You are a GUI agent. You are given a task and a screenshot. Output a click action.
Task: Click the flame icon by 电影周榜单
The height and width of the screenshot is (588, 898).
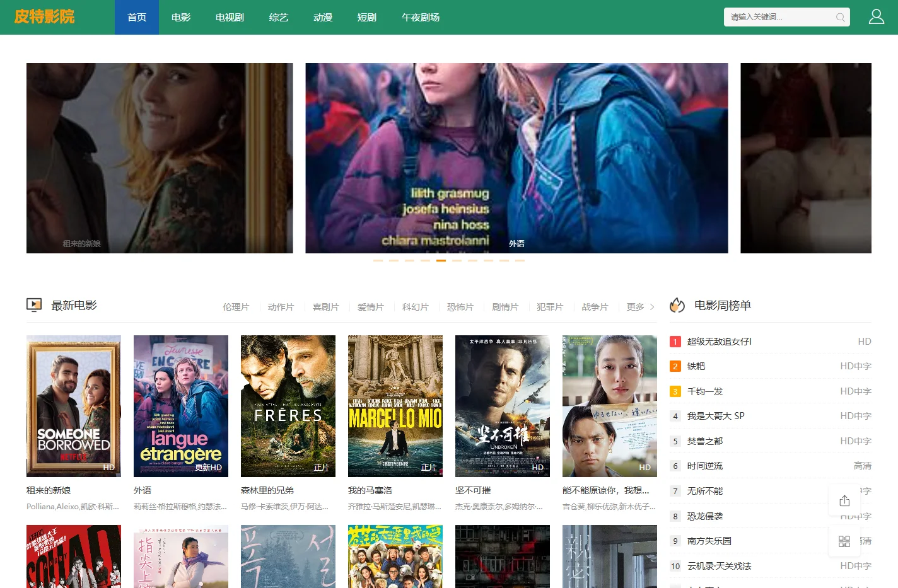677,305
